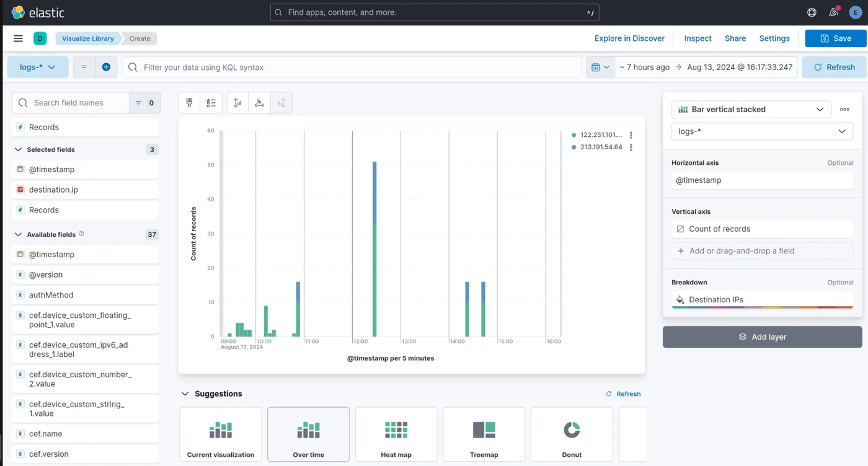Click the Save button

835,38
